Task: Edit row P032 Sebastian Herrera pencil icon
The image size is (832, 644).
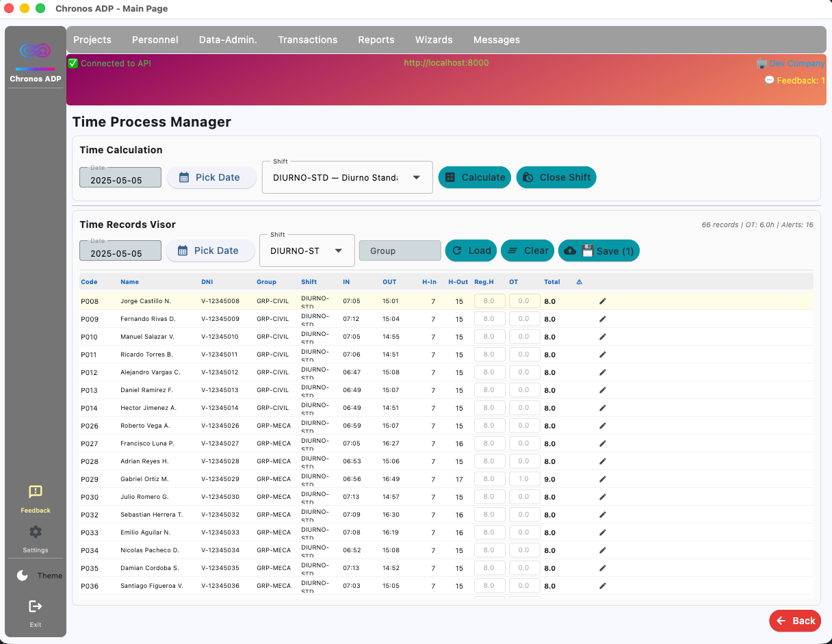Action: [603, 515]
